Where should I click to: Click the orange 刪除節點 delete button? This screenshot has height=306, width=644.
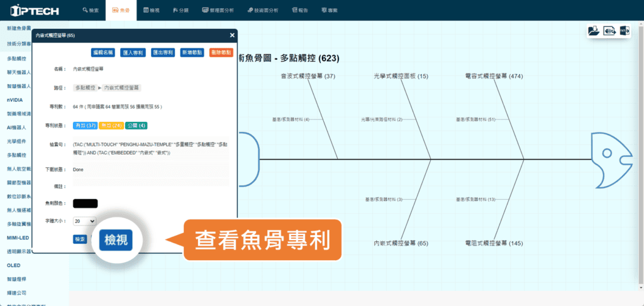click(x=220, y=53)
